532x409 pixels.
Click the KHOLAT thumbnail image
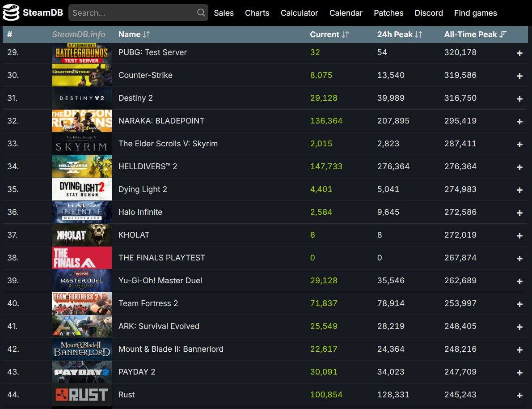82,235
